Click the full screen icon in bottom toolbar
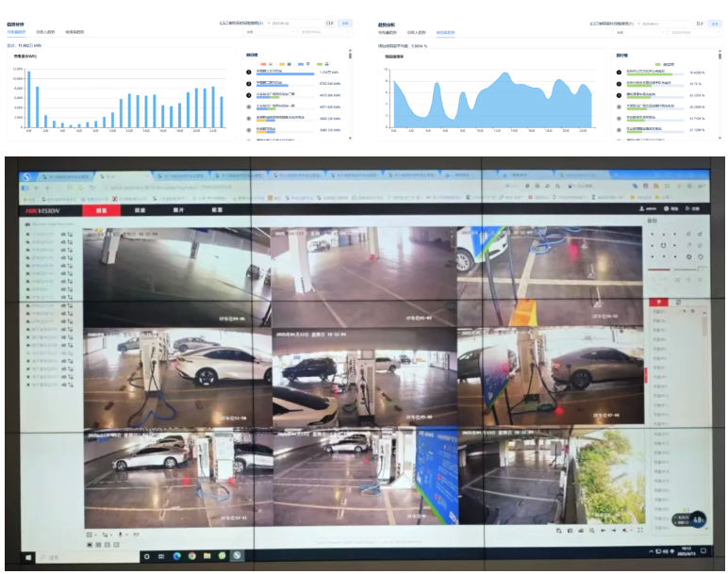 [640, 530]
